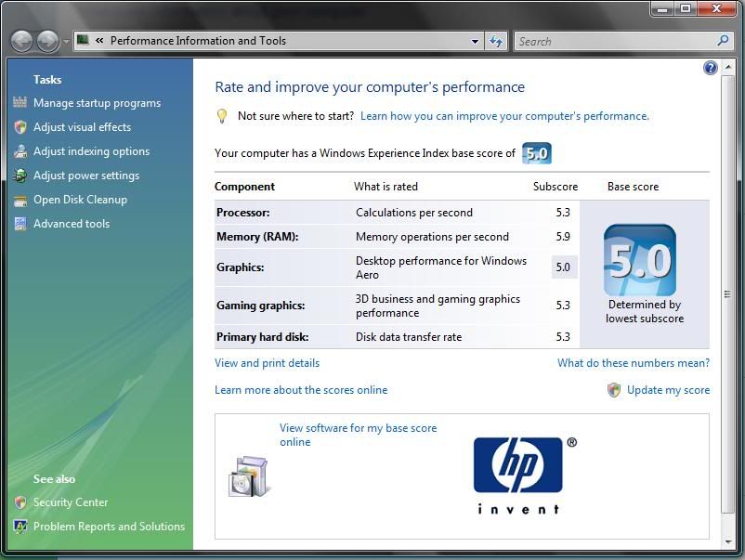The width and height of the screenshot is (745, 560).
Task: Click in the Search input field
Action: pyautogui.click(x=615, y=41)
